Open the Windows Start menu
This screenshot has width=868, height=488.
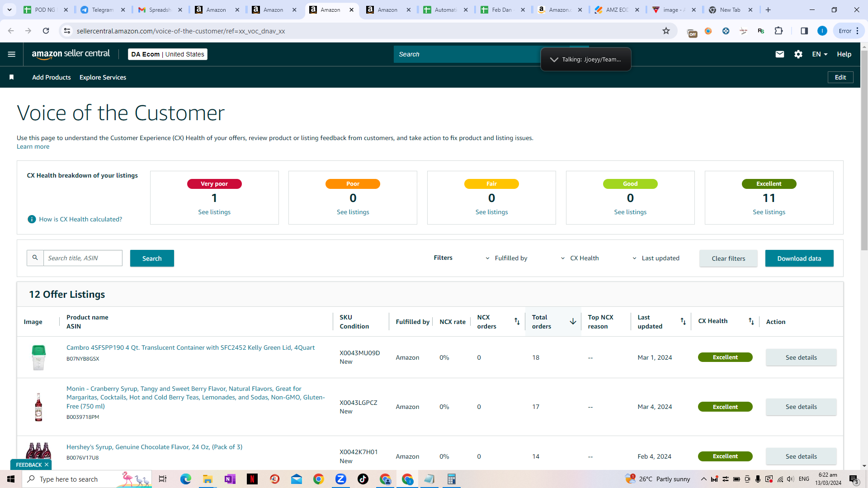11,479
